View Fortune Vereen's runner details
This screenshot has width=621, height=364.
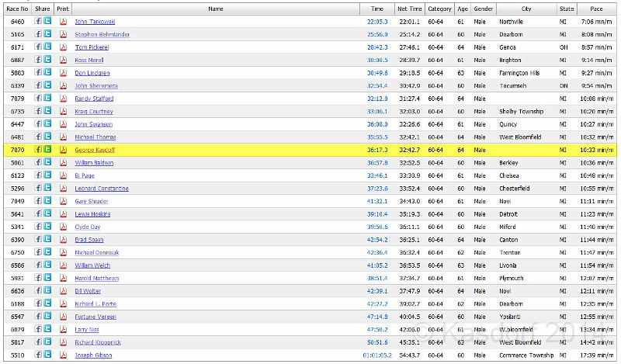(94, 317)
